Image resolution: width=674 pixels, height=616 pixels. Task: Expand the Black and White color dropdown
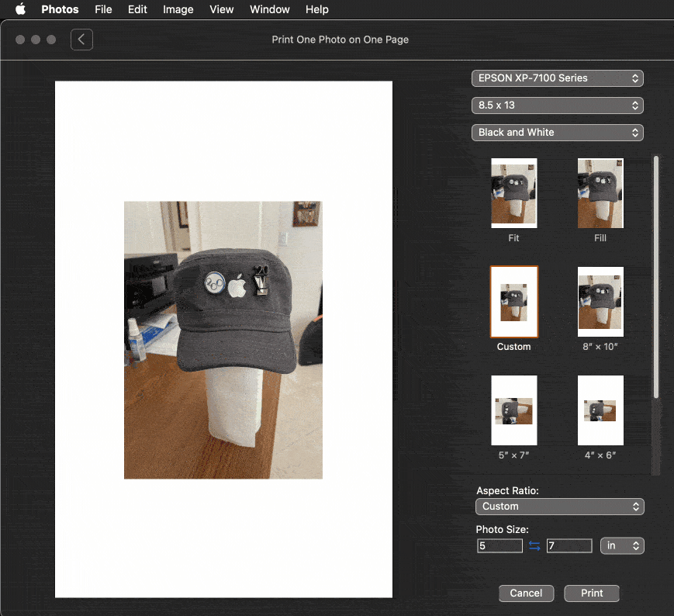[x=557, y=133]
